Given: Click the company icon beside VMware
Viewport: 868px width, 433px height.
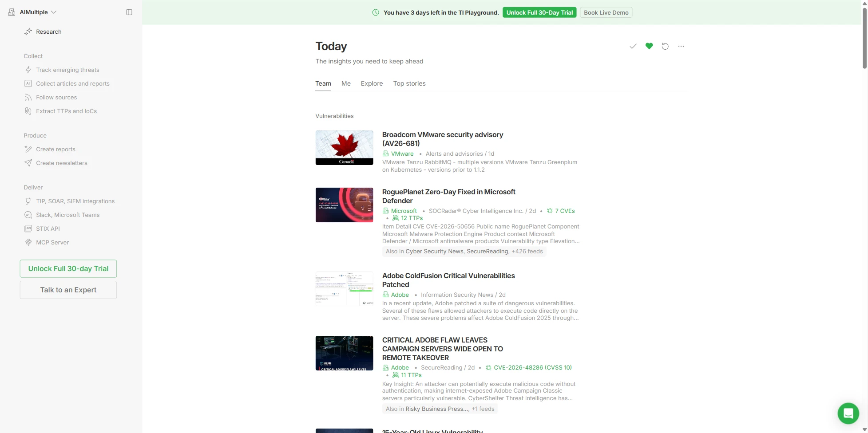Looking at the screenshot, I should pyautogui.click(x=385, y=154).
